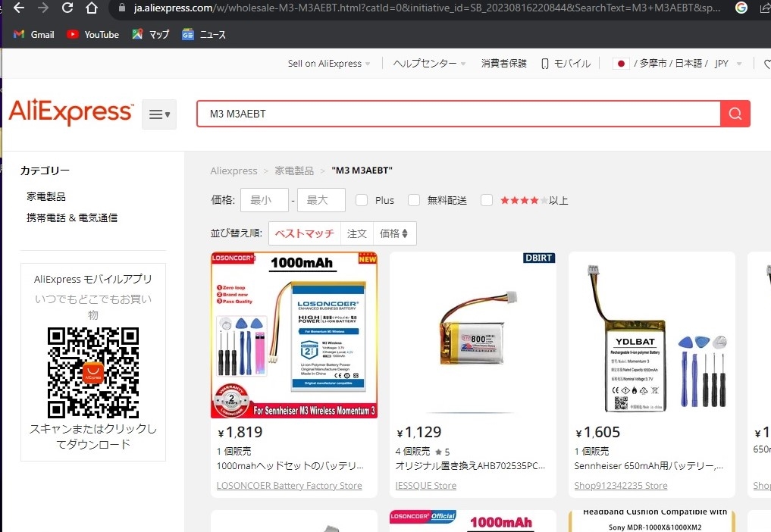The image size is (771, 532).
Task: Open the DBIRT 800mAh battery product image
Action: click(473, 335)
